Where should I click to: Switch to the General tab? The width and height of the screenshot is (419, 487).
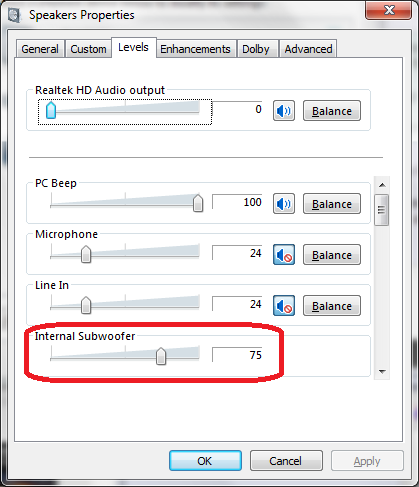pos(40,49)
